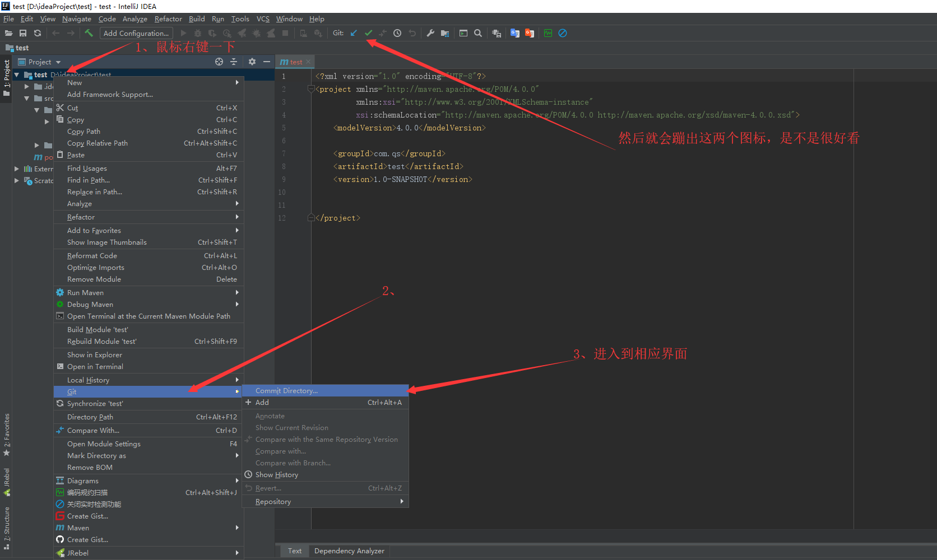Click the Debug bug toolbar icon

(198, 33)
